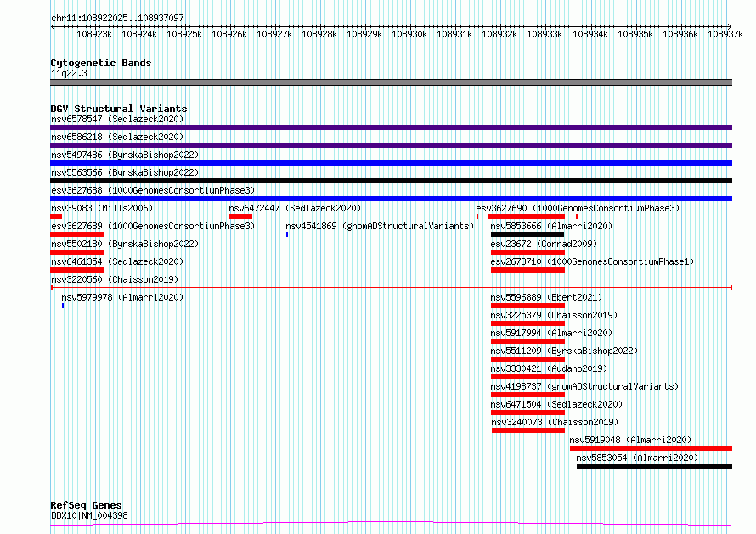The height and width of the screenshot is (534, 756).
Task: Click the RefSeq Genes track title
Action: coord(86,505)
